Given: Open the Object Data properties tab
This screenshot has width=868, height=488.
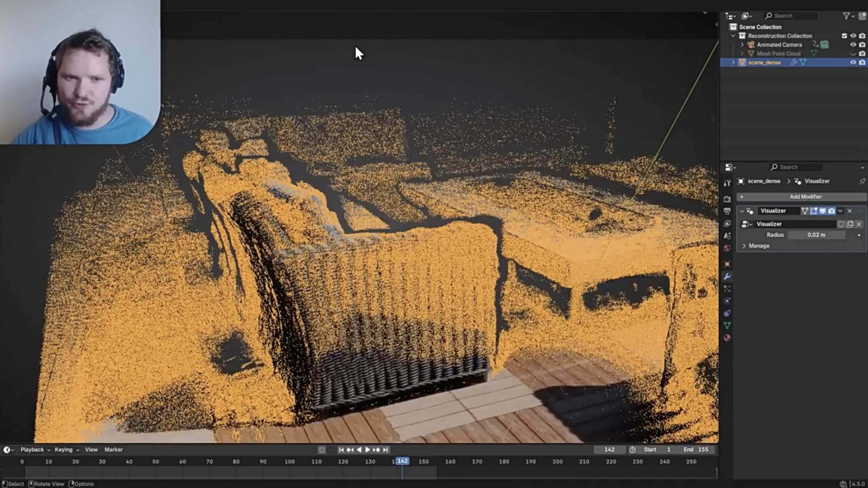Looking at the screenshot, I should coord(727,325).
